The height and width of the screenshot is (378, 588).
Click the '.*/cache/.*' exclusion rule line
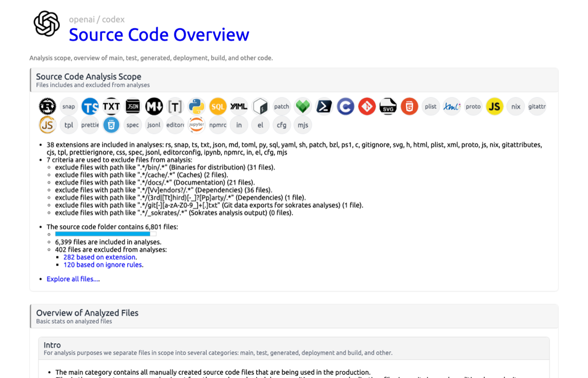[x=141, y=175]
